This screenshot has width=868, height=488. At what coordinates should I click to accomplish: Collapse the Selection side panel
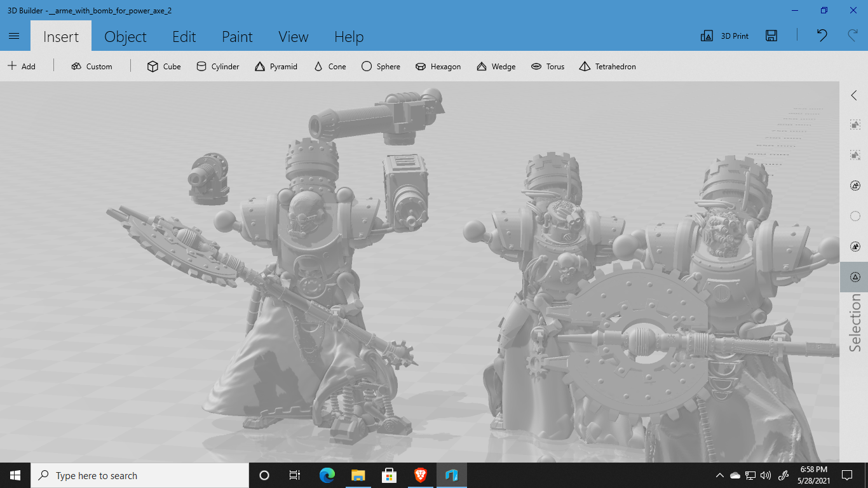pos(854,95)
